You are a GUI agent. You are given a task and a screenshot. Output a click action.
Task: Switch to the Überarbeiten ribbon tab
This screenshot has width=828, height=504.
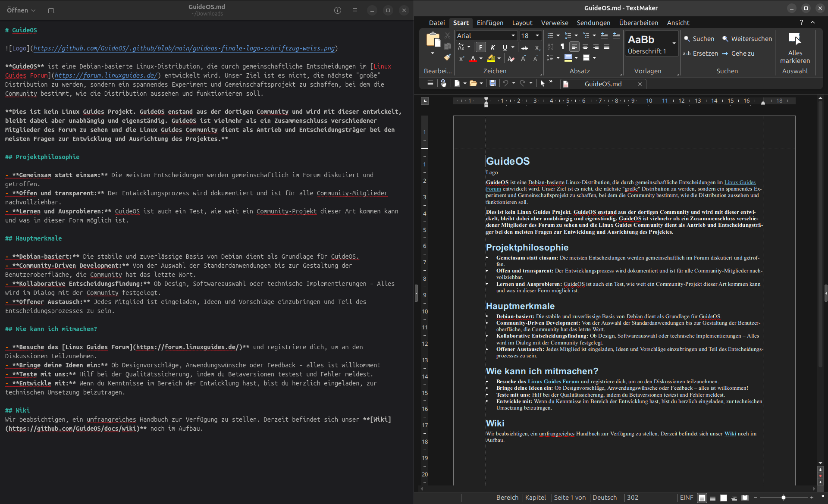[639, 23]
